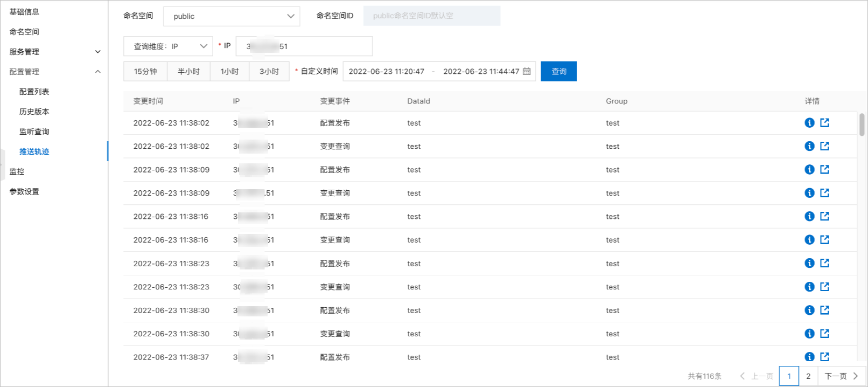Focus the IP input field
This screenshot has height=387, width=868.
(304, 46)
